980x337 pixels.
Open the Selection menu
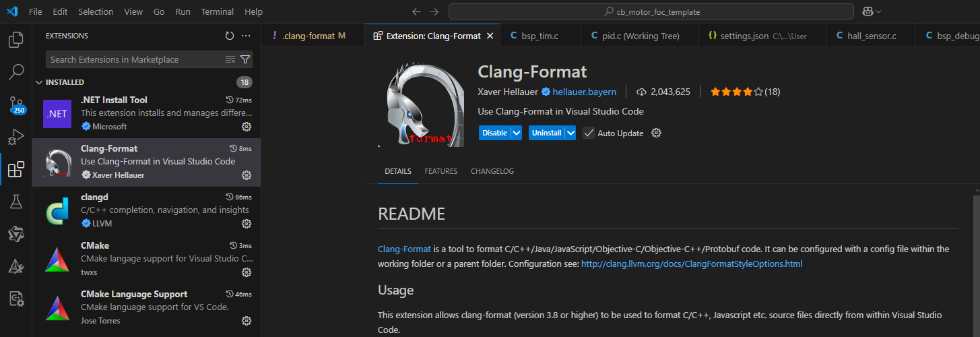pyautogui.click(x=96, y=11)
